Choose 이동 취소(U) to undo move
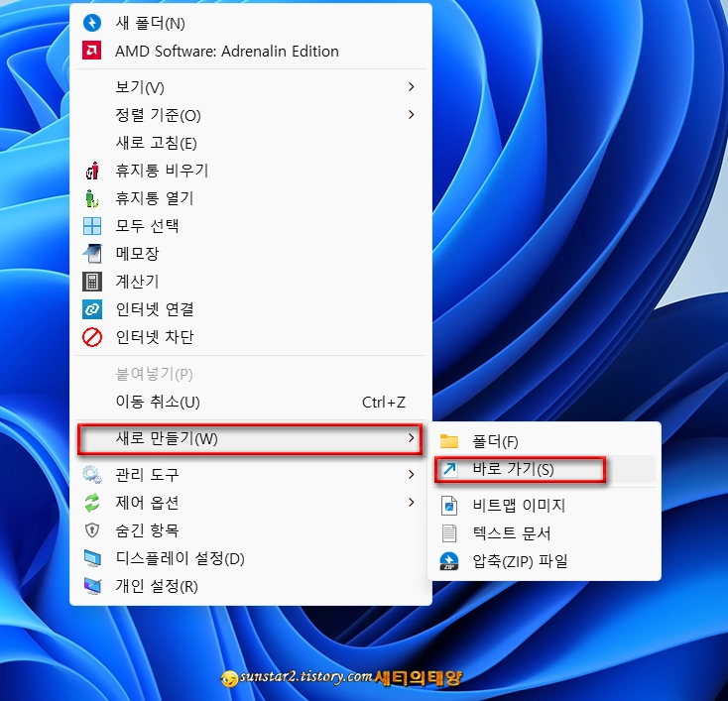728x701 pixels. pyautogui.click(x=251, y=402)
